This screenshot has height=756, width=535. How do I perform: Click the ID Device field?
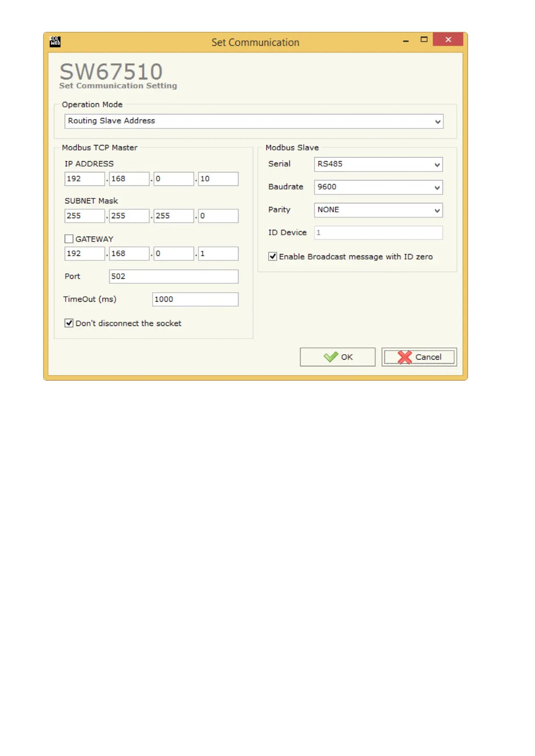tap(378, 233)
